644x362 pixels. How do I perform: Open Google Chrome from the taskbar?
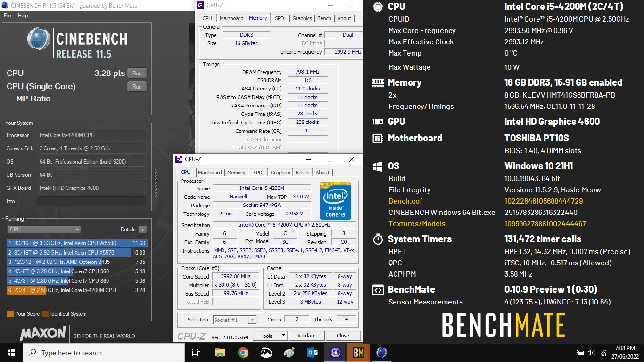243,353
